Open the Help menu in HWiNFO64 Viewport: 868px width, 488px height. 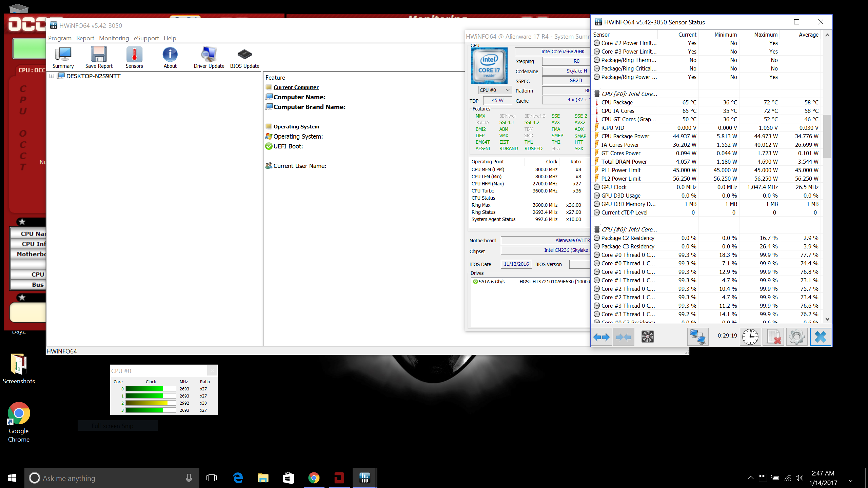click(170, 38)
